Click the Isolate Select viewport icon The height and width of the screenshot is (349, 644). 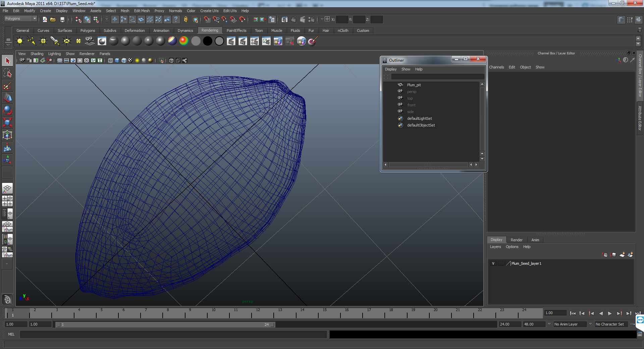point(161,60)
